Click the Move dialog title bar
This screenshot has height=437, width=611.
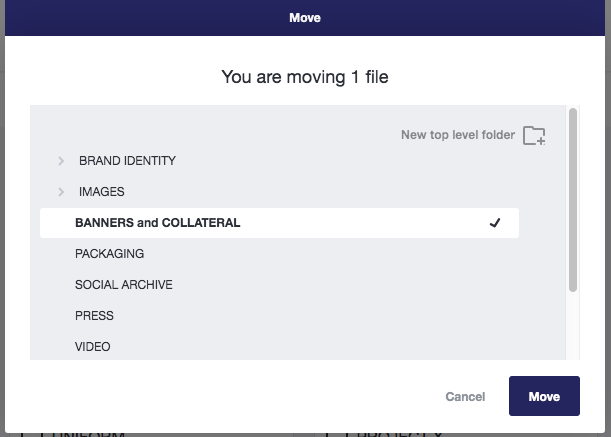305,18
